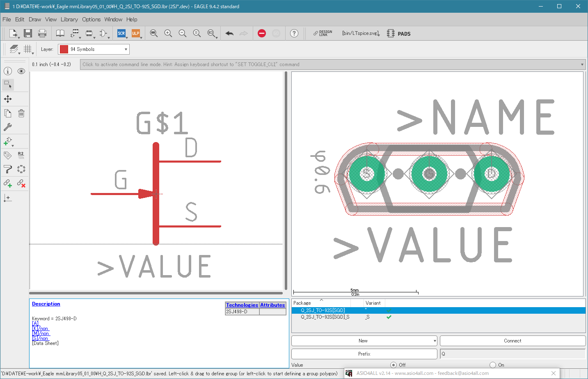Run script via the SCR icon

pos(121,34)
